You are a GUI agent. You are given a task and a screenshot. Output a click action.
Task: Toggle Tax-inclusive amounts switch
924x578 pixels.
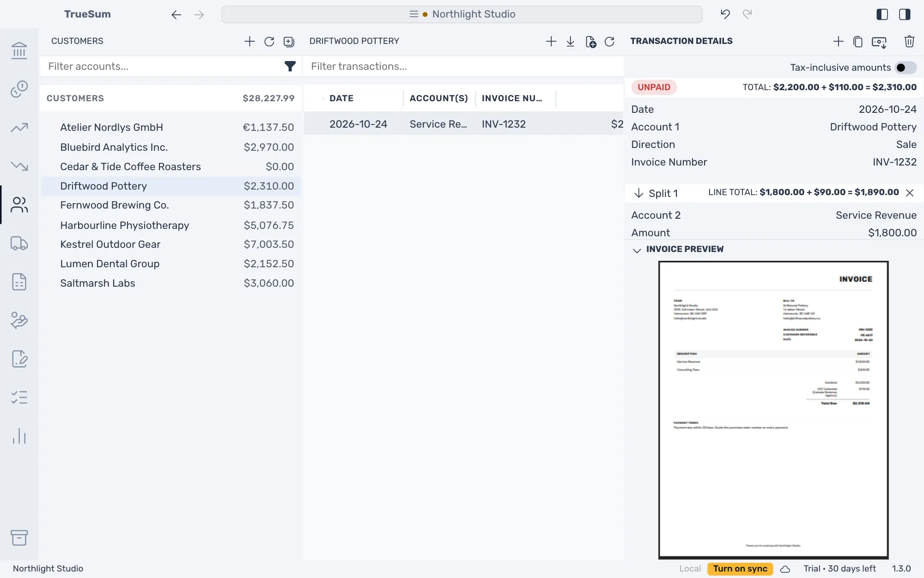906,68
